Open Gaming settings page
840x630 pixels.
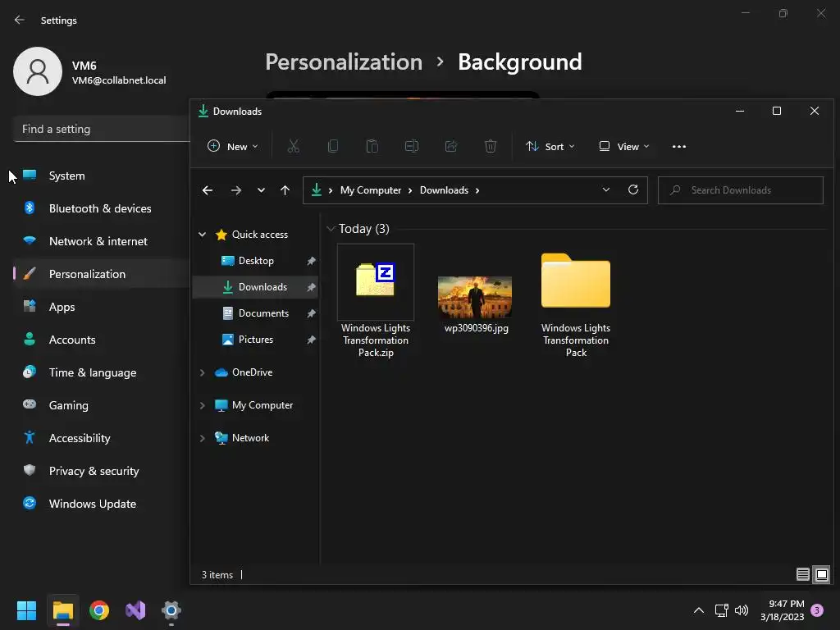102,405
